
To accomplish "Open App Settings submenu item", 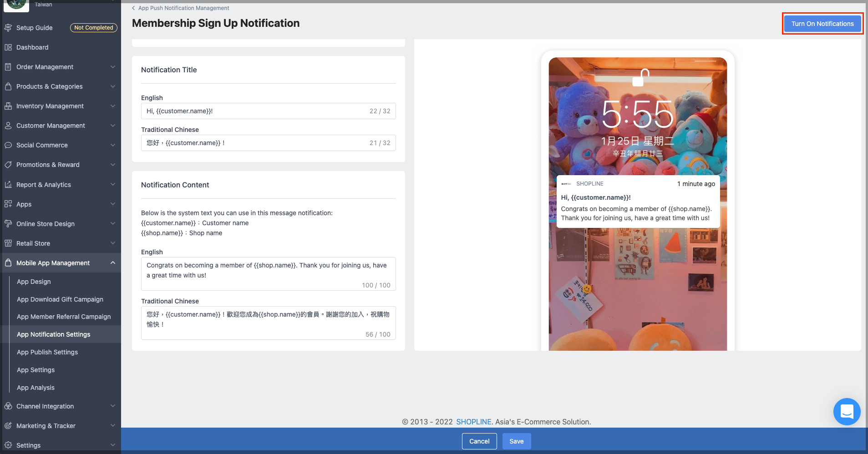I will [x=36, y=370].
